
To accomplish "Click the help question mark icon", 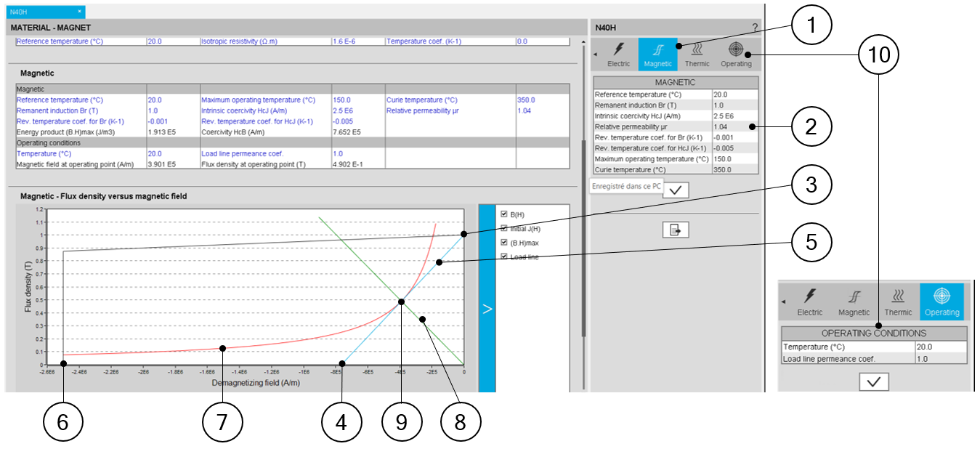I will pos(755,28).
